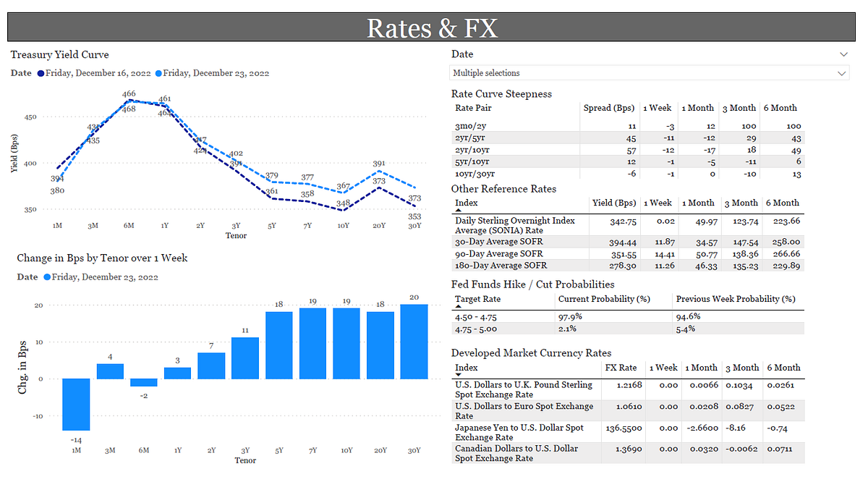This screenshot has height=477, width=868.
Task: Sort by the FX Rate column header
Action: coord(620,367)
